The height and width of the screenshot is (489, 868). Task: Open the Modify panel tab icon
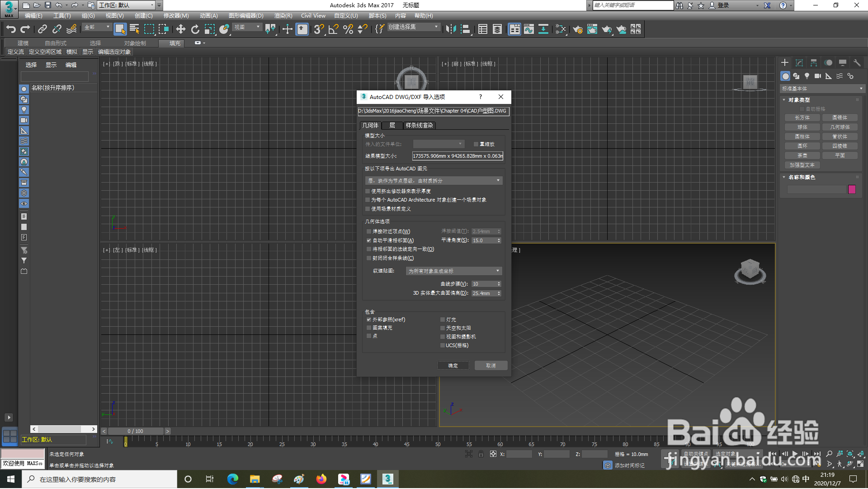coord(799,63)
